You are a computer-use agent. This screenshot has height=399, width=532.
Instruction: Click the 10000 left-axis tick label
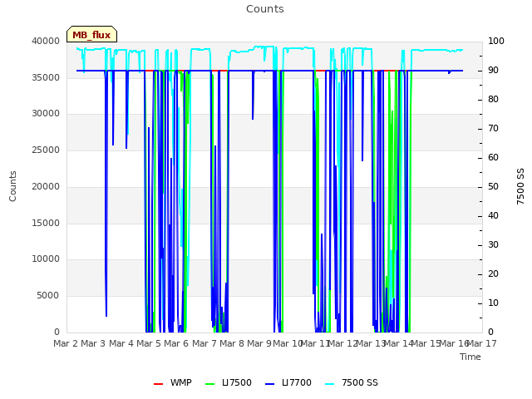46,259
